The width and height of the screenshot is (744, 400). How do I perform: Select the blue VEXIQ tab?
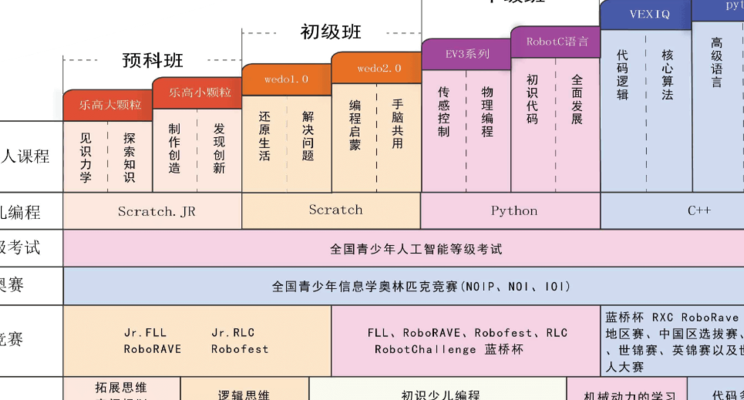(x=646, y=15)
